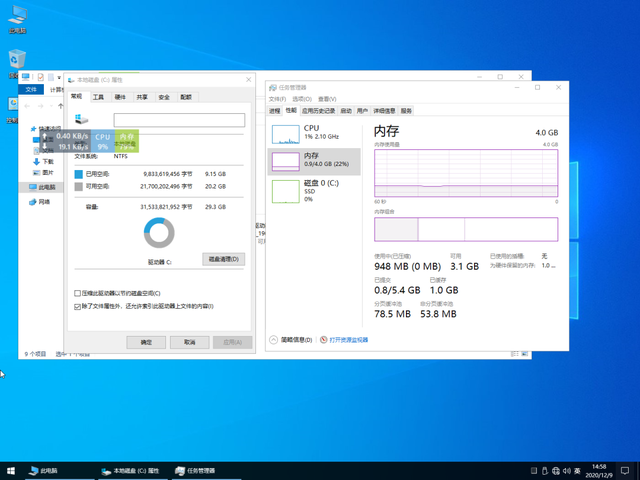Open the 此电脑 desktop icon
Screen dimensions: 640x480
[x=17, y=20]
